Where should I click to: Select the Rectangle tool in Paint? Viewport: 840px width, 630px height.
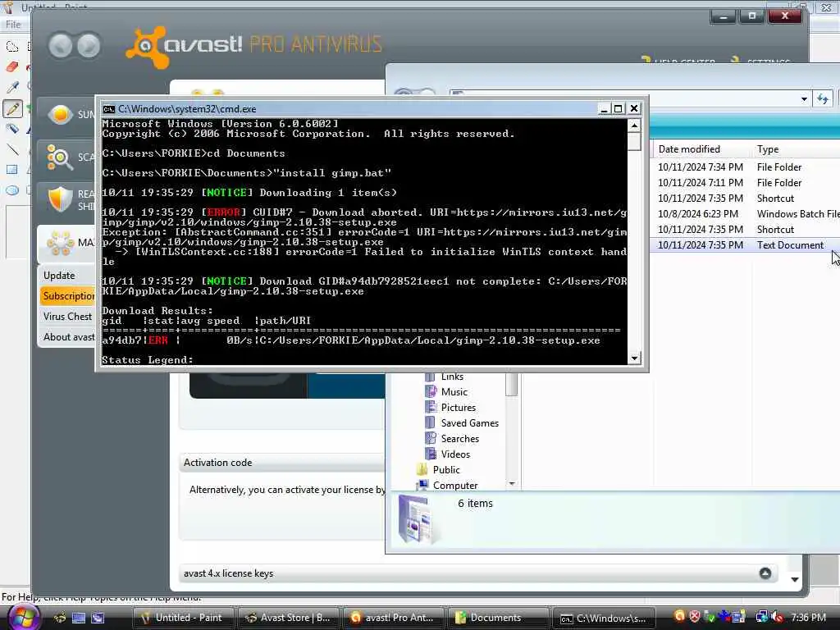pos(11,170)
